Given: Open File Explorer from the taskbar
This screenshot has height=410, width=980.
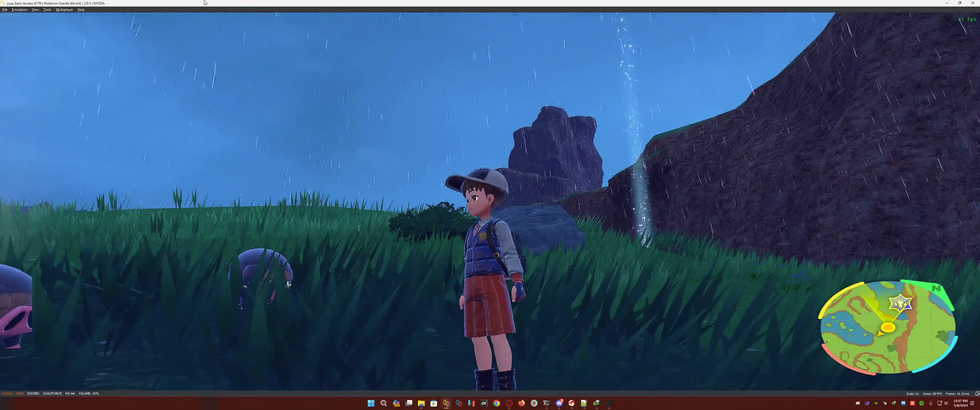Looking at the screenshot, I should click(x=421, y=403).
